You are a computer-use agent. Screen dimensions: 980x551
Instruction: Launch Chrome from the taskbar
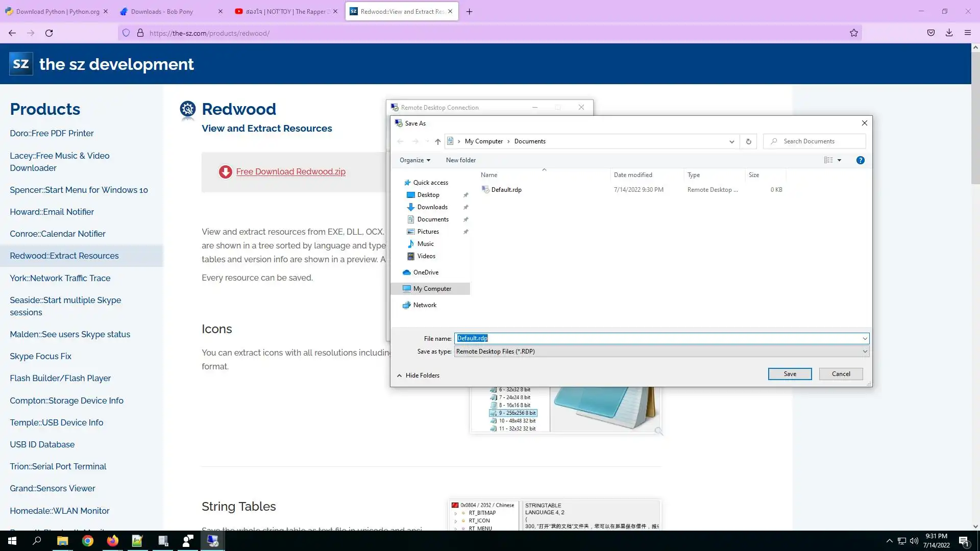point(88,541)
